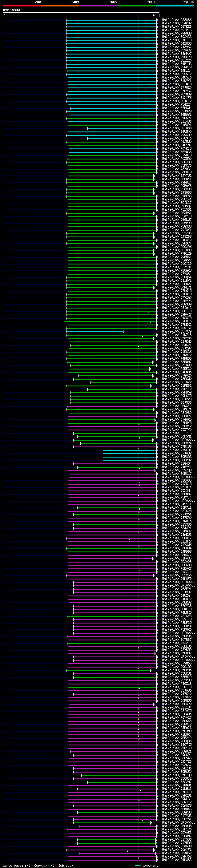Select label UniRef100_A7P1Z9
197x868 pixels.
(176, 253)
